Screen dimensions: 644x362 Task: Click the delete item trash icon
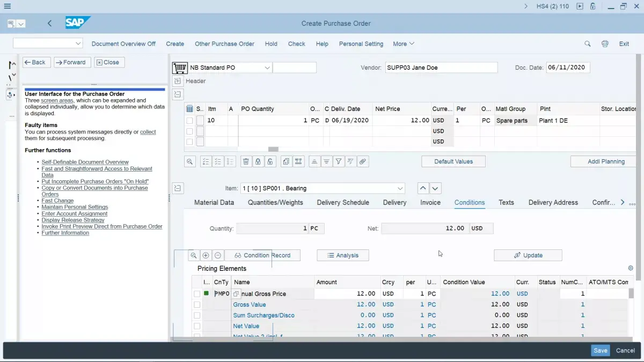(246, 161)
